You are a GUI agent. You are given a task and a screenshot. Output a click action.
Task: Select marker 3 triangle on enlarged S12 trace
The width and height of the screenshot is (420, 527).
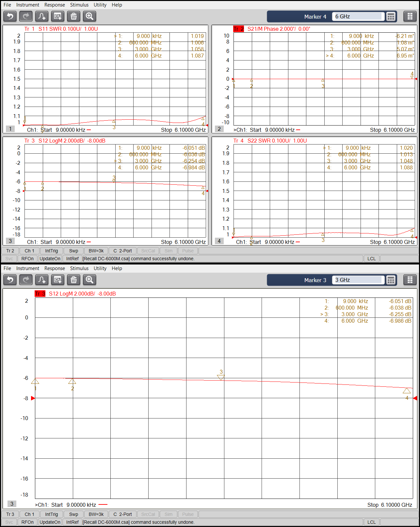(x=221, y=378)
